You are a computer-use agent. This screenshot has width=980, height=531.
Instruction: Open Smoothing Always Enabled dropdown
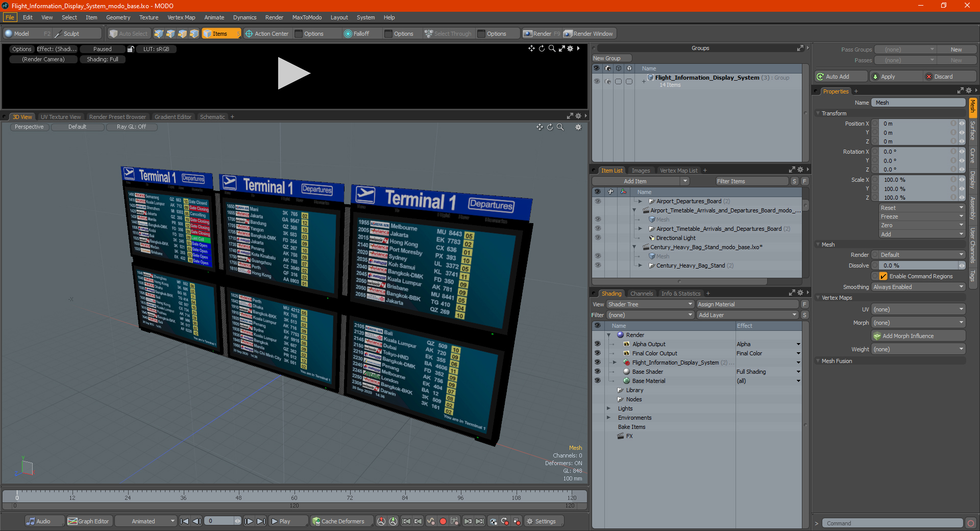click(918, 287)
